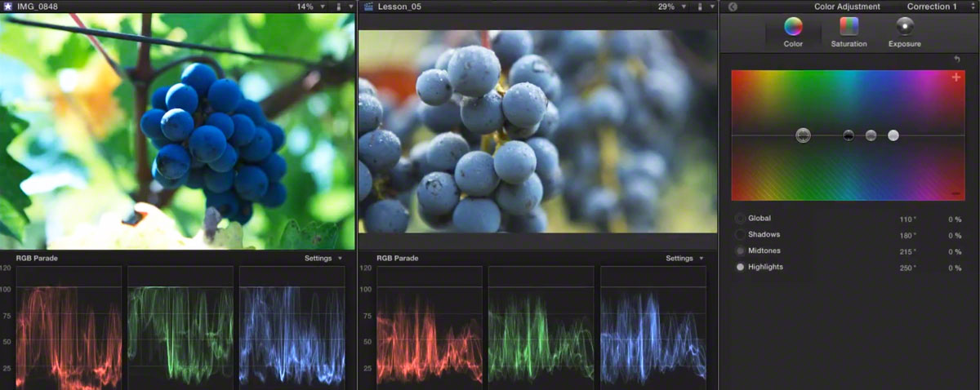Open viewer options switch in Lesson_05 viewer
Viewport: 980px width, 390px height.
pos(705,7)
